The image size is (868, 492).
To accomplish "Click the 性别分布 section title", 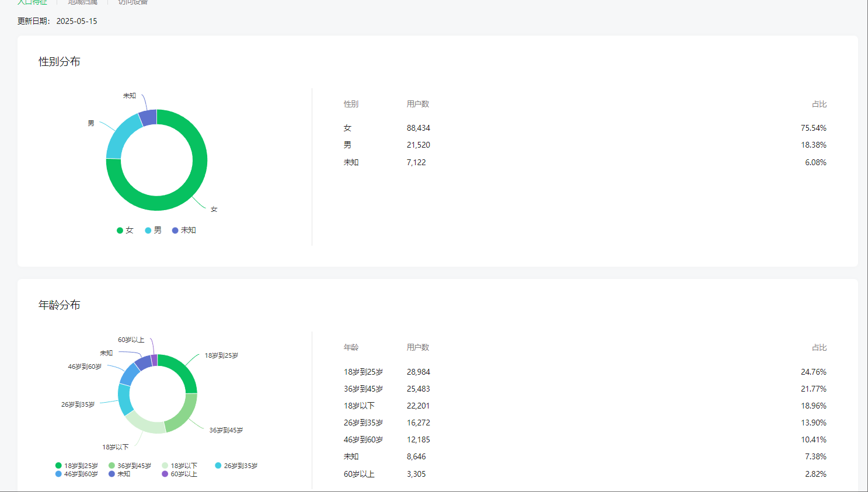I will pyautogui.click(x=60, y=62).
